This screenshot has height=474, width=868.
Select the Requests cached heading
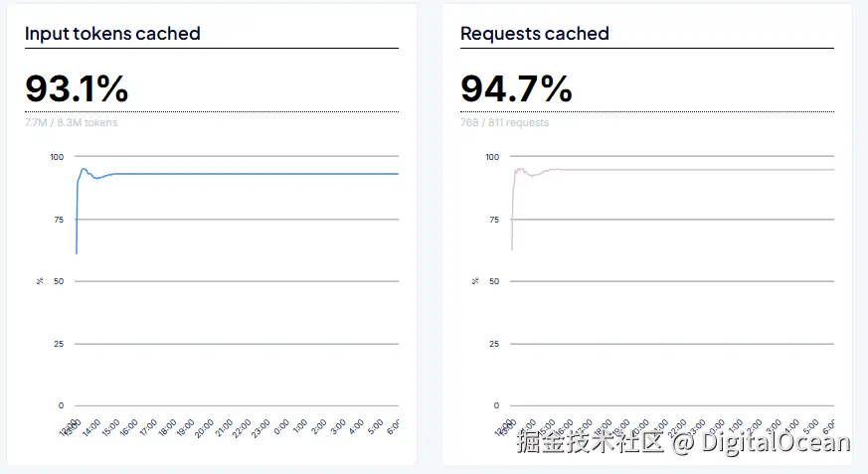534,34
